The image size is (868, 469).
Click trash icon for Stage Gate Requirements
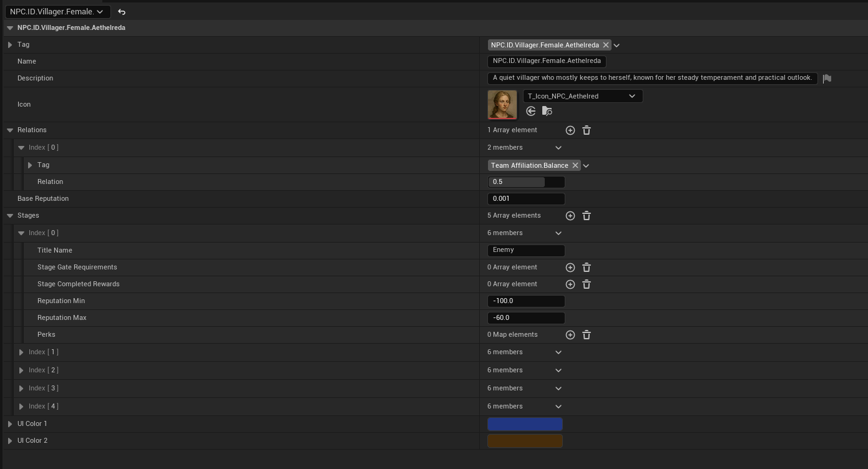click(587, 268)
